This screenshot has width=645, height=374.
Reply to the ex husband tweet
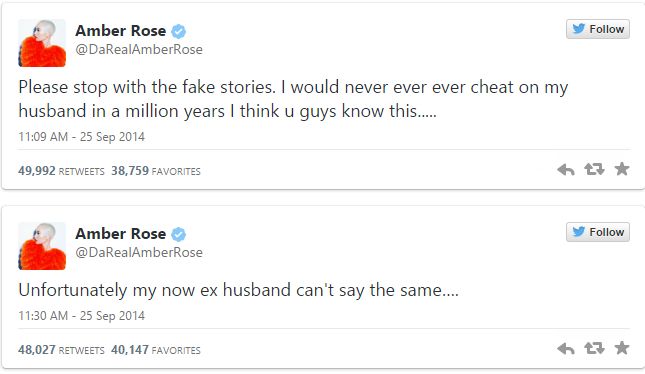[566, 349]
